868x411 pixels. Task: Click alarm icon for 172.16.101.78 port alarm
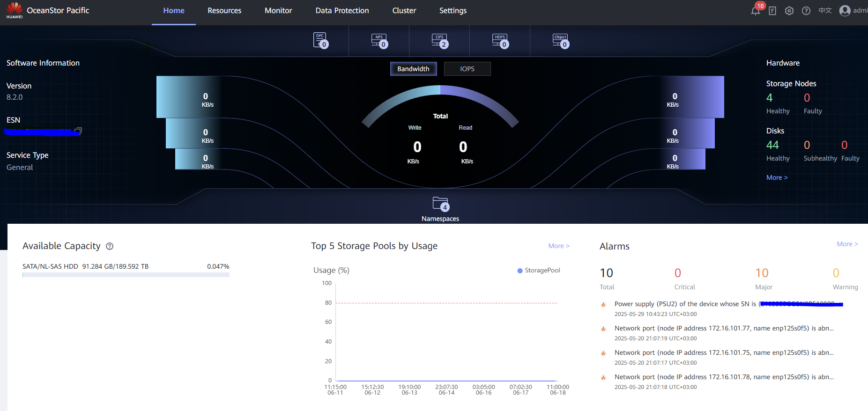coord(603,377)
